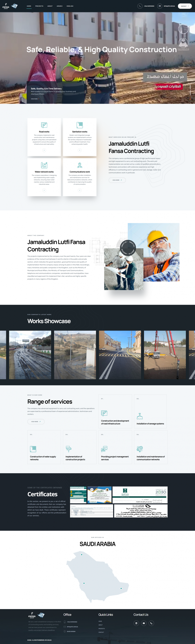Screen dimensions: 195x644
Task: Click View More under Range of services
Action: [36, 421]
